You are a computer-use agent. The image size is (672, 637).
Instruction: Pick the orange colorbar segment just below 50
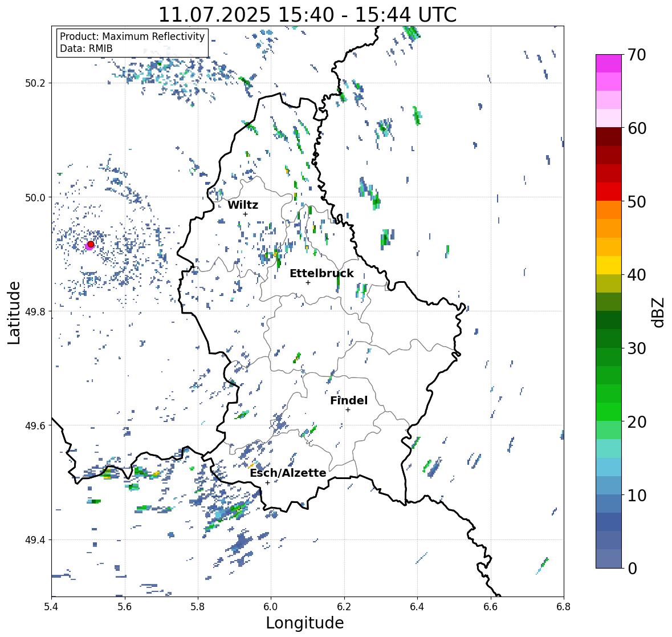click(x=609, y=210)
